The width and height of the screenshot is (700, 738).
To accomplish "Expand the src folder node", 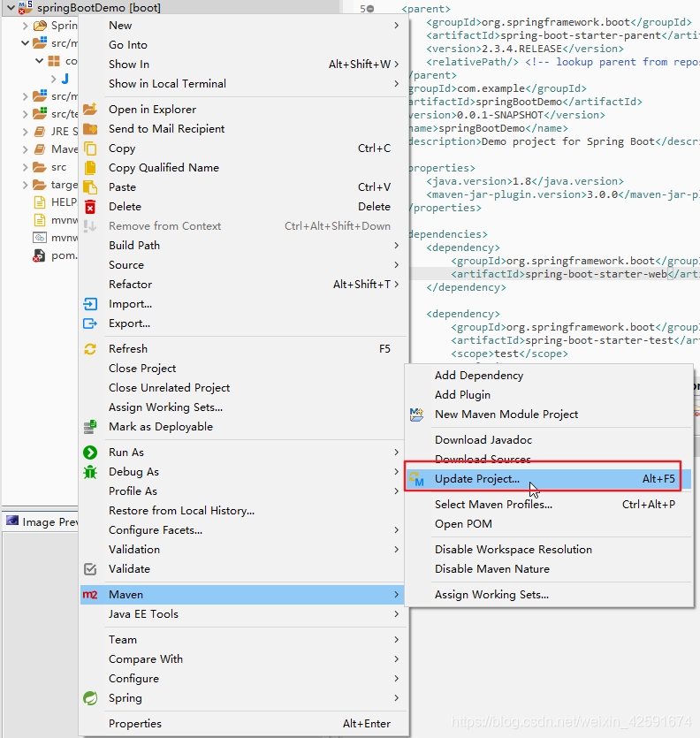I will [25, 167].
